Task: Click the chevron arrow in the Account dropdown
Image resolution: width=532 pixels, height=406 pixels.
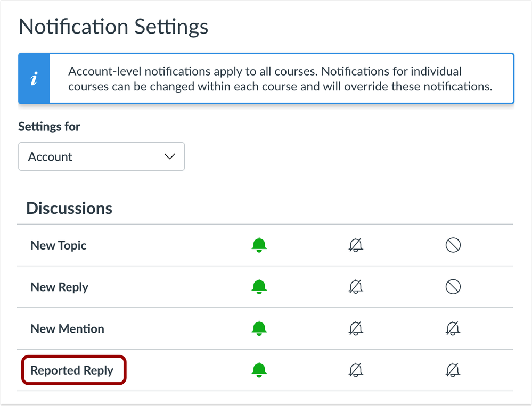Action: pos(170,156)
